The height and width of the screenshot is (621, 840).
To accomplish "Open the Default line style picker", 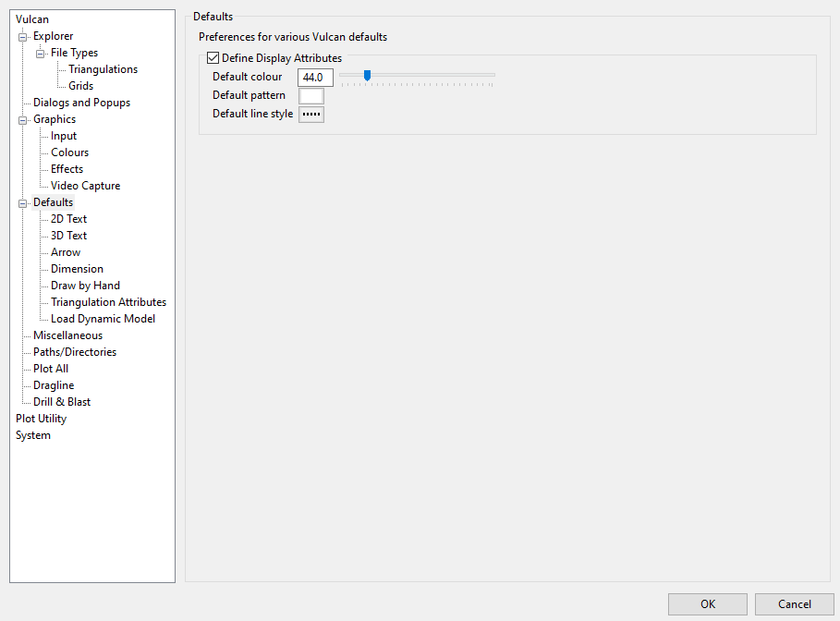I will tap(311, 114).
